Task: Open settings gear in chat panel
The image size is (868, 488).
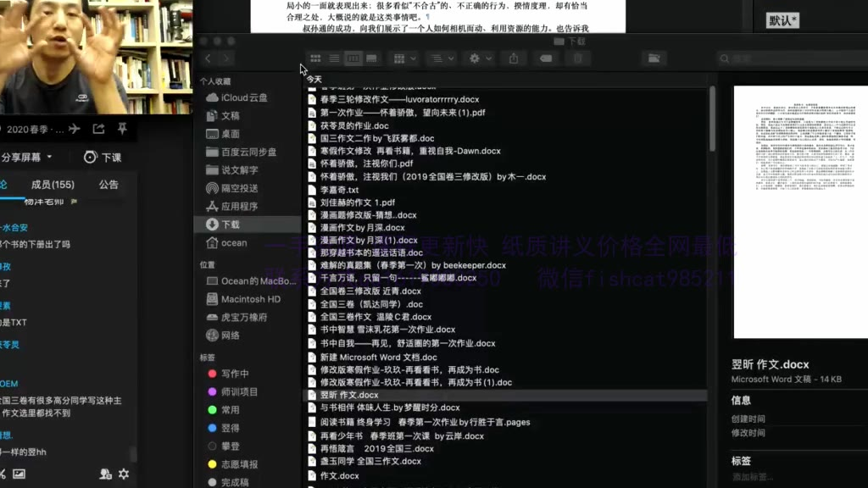Action: tap(124, 474)
